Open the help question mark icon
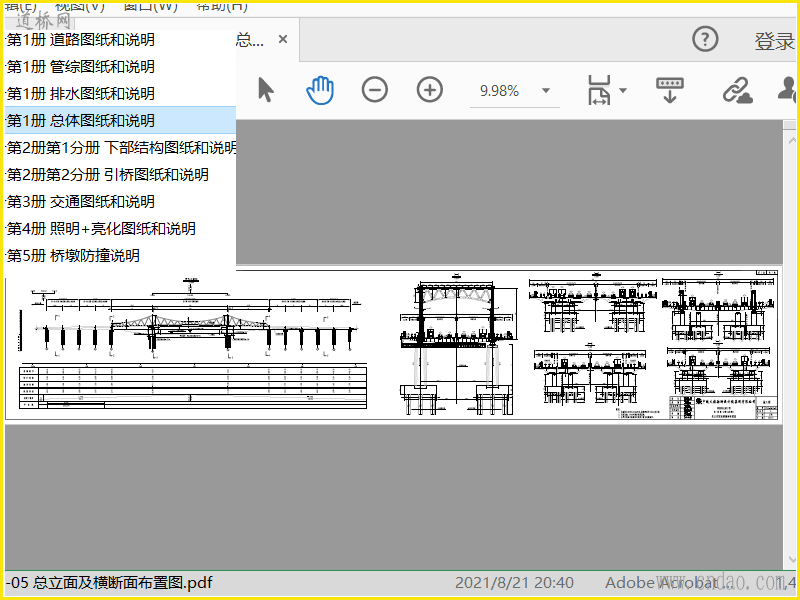 705,39
